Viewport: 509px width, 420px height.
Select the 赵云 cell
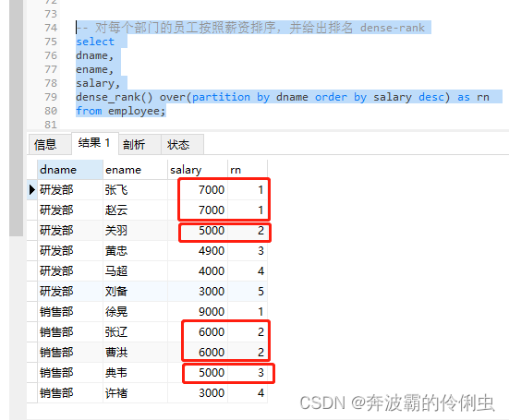tap(136, 210)
